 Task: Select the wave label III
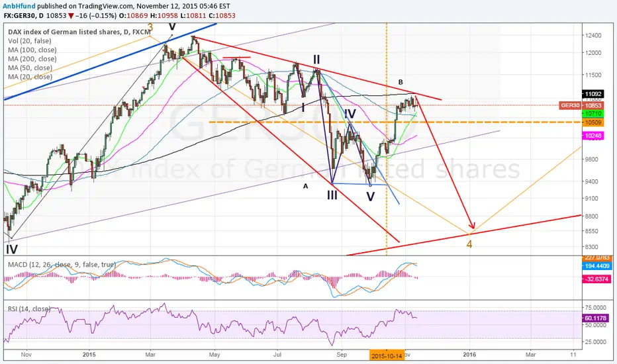pyautogui.click(x=332, y=195)
